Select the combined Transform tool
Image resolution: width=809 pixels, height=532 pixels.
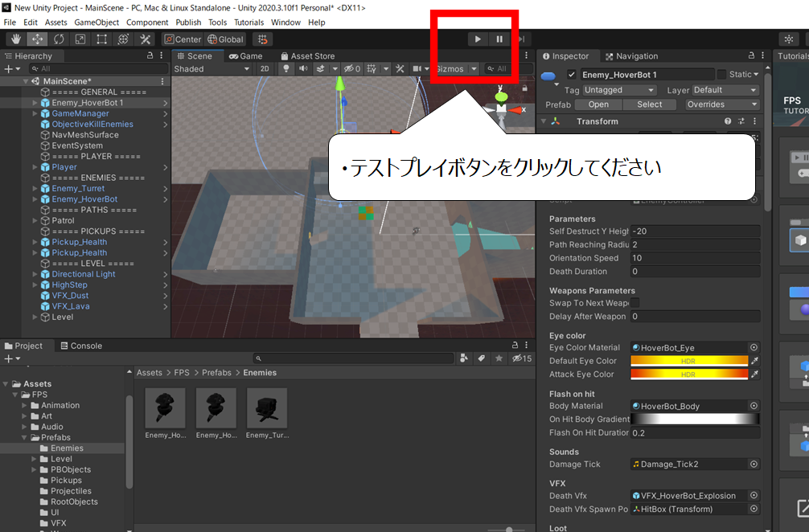pyautogui.click(x=123, y=39)
